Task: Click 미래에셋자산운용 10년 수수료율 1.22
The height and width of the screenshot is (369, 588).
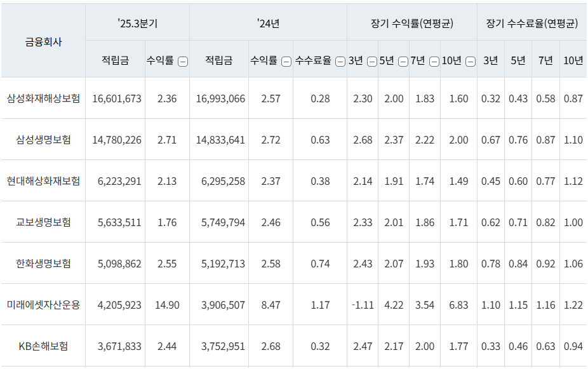Action: tap(573, 305)
